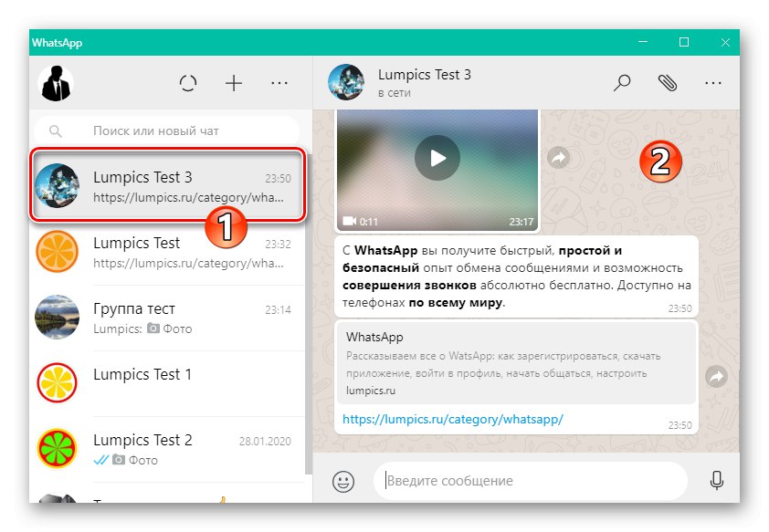This screenshot has height=532, width=769.
Task: Start a new chat with plus icon
Action: [x=234, y=83]
